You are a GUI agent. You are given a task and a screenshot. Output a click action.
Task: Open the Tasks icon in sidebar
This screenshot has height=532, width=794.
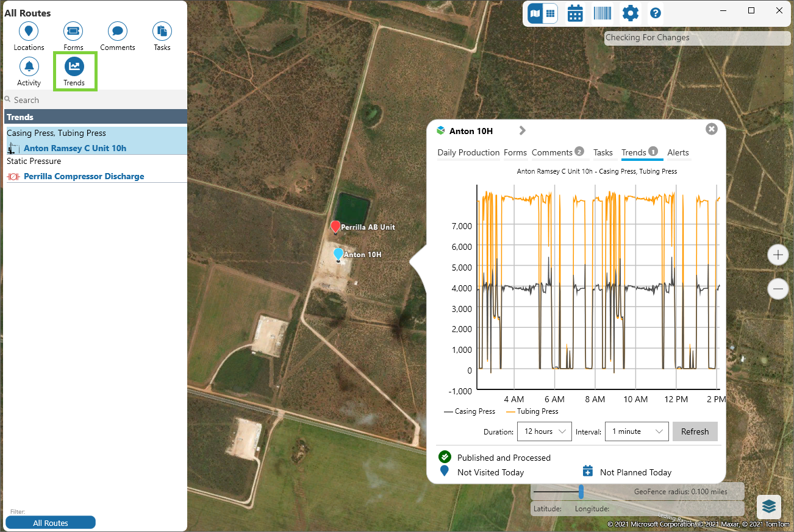(162, 31)
